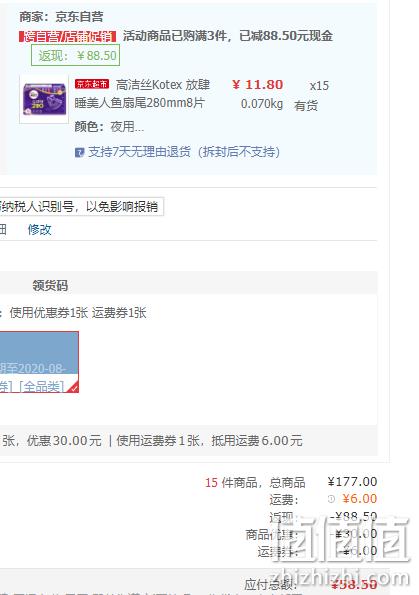
Task: Click the 使用优惠券1张 运费券1张 summary
Action: pyautogui.click(x=78, y=313)
